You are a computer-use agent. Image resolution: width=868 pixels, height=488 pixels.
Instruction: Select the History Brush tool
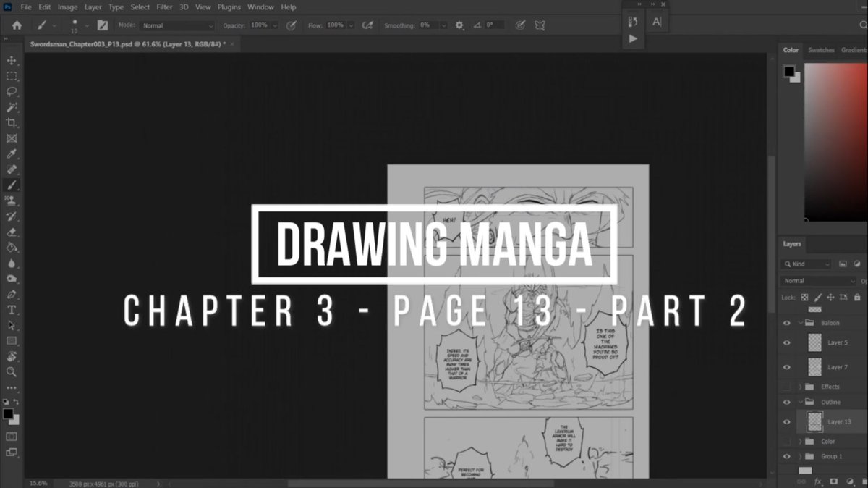click(12, 216)
